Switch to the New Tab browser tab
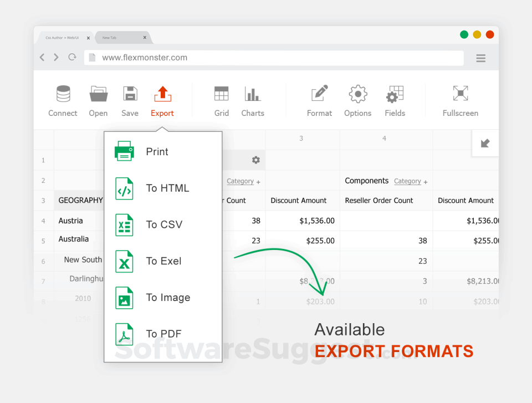Viewport: 532px width, 403px height. [110, 38]
